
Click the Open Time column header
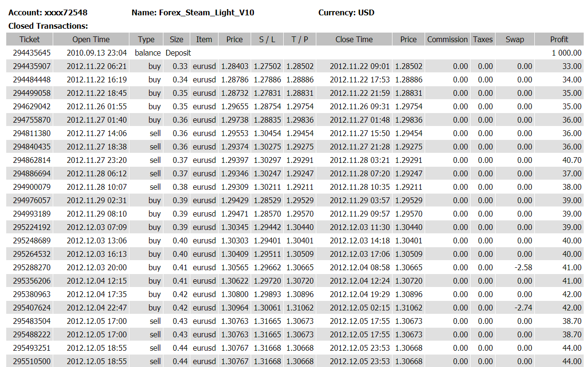pos(91,39)
